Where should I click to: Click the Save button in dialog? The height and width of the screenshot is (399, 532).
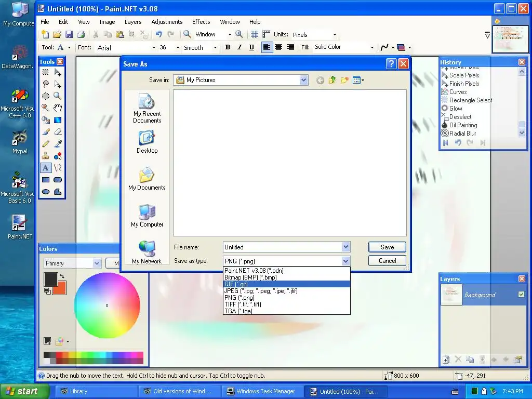tap(387, 247)
